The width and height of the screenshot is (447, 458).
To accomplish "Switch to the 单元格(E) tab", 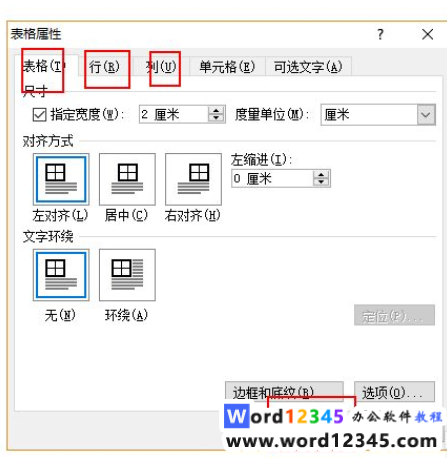I will (227, 67).
